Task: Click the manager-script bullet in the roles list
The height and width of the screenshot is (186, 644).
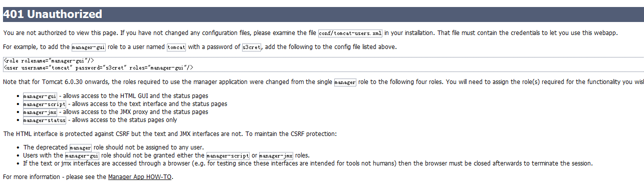Action: [x=125, y=104]
